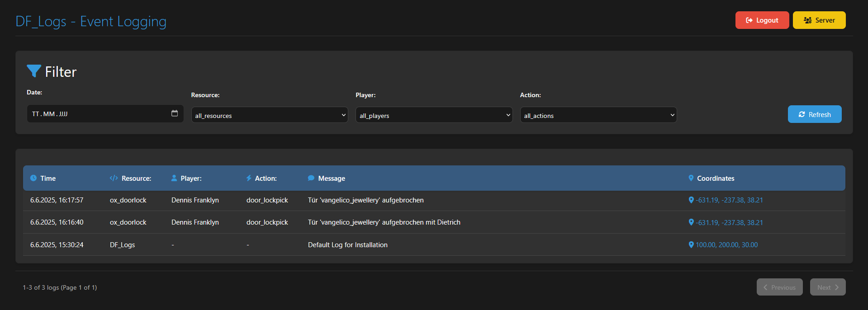
Task: Click the left chevron on Previous button
Action: point(765,287)
